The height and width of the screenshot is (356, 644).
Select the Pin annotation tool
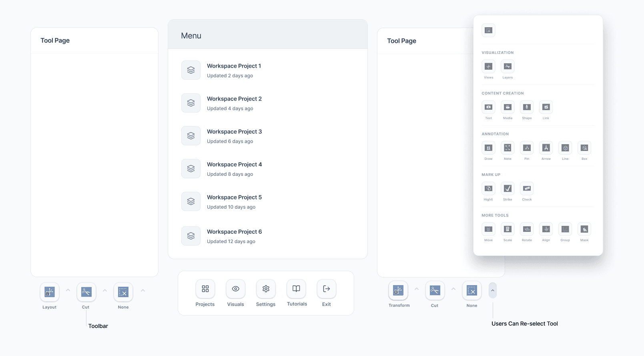[527, 148]
